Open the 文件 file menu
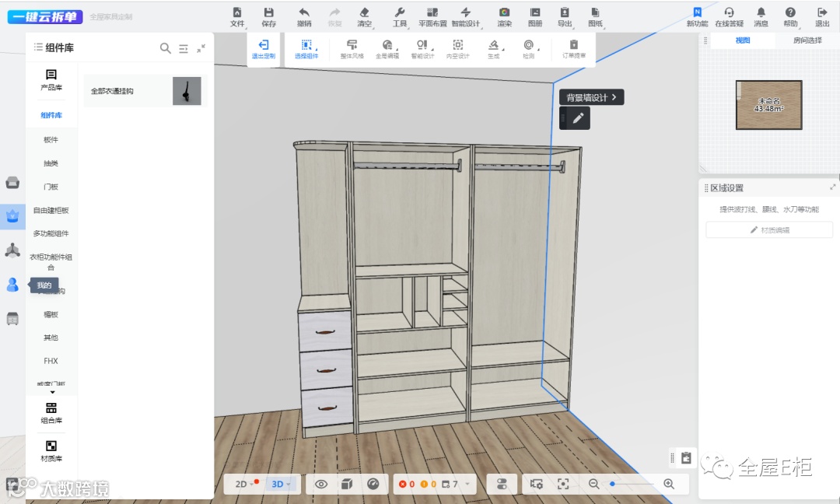This screenshot has width=840, height=504. [x=236, y=17]
